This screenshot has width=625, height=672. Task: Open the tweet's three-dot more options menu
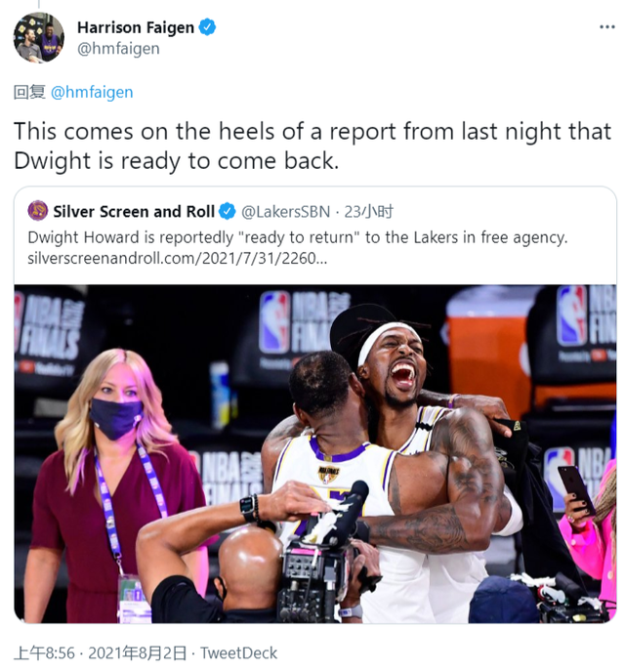[607, 27]
